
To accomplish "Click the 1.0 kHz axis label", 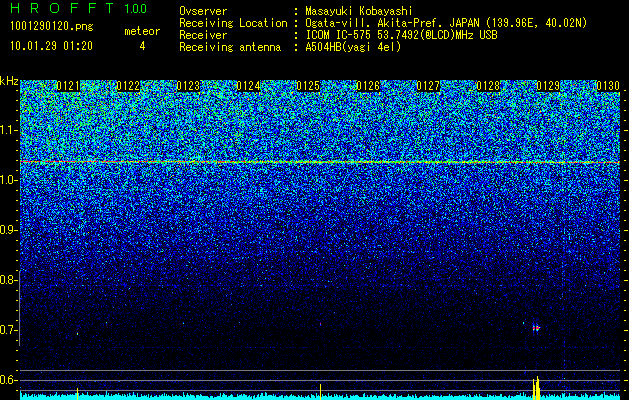I will pyautogui.click(x=9, y=180).
